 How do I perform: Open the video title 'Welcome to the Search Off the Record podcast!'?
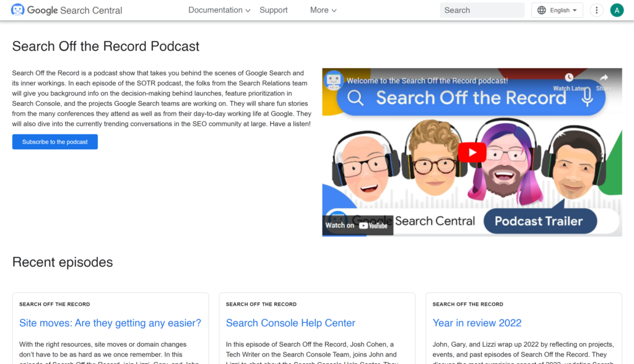coord(427,80)
